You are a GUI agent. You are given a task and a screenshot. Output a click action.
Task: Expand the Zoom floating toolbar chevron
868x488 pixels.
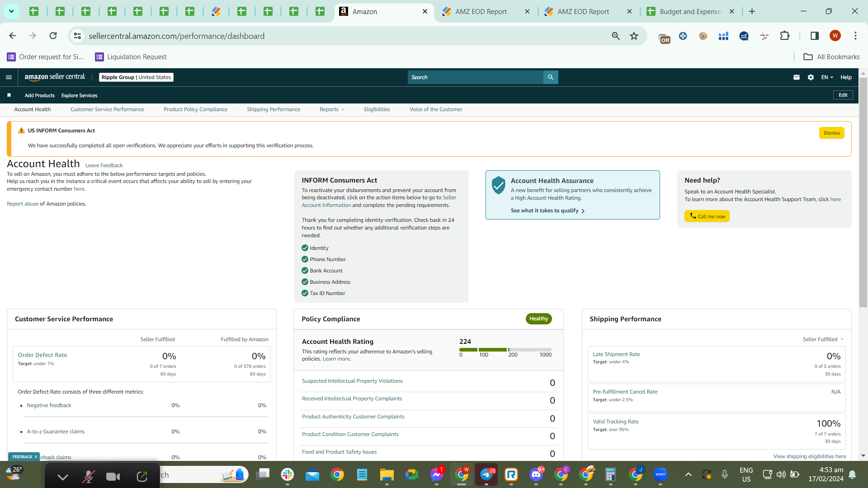tap(63, 477)
